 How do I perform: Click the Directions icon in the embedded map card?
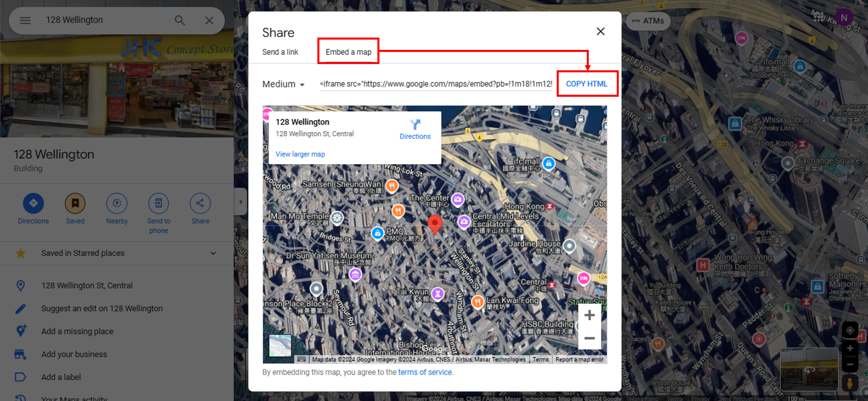point(415,125)
